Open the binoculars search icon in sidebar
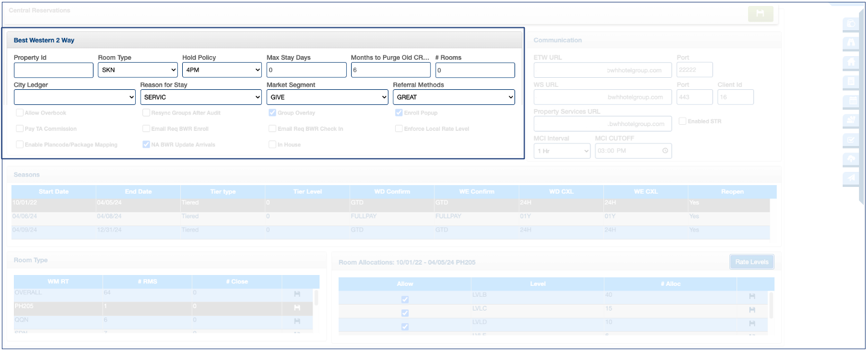This screenshot has height=351, width=868. tap(852, 43)
